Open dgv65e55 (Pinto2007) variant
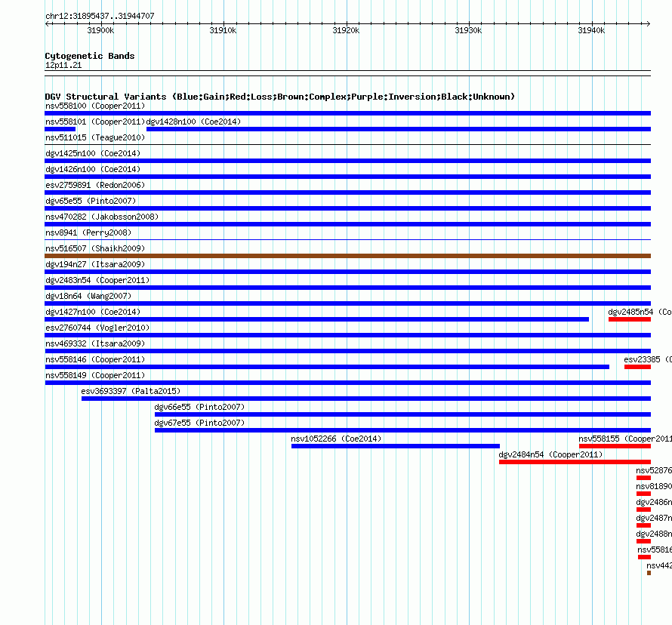Viewport: 672px width, 625px height. pyautogui.click(x=91, y=201)
